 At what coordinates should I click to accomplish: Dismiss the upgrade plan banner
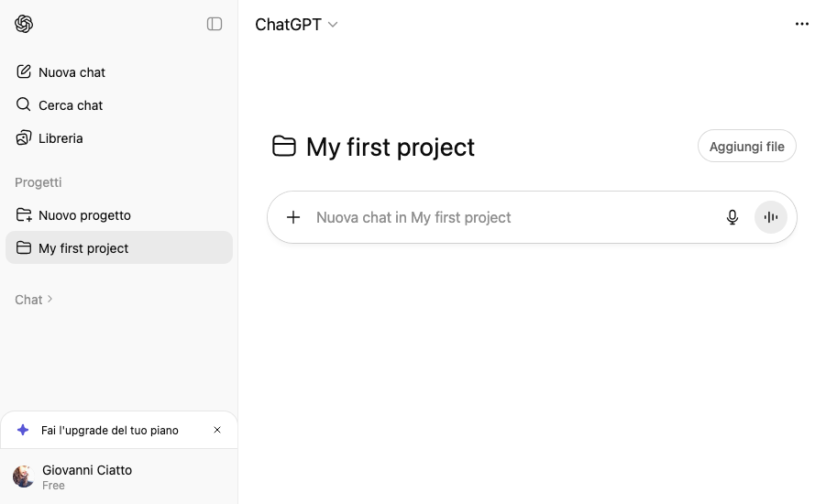(x=217, y=430)
